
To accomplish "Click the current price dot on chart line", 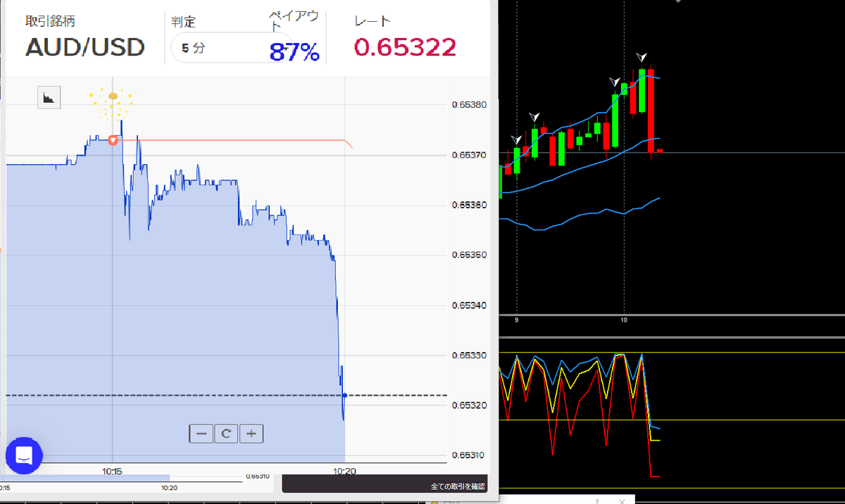I will tap(344, 395).
